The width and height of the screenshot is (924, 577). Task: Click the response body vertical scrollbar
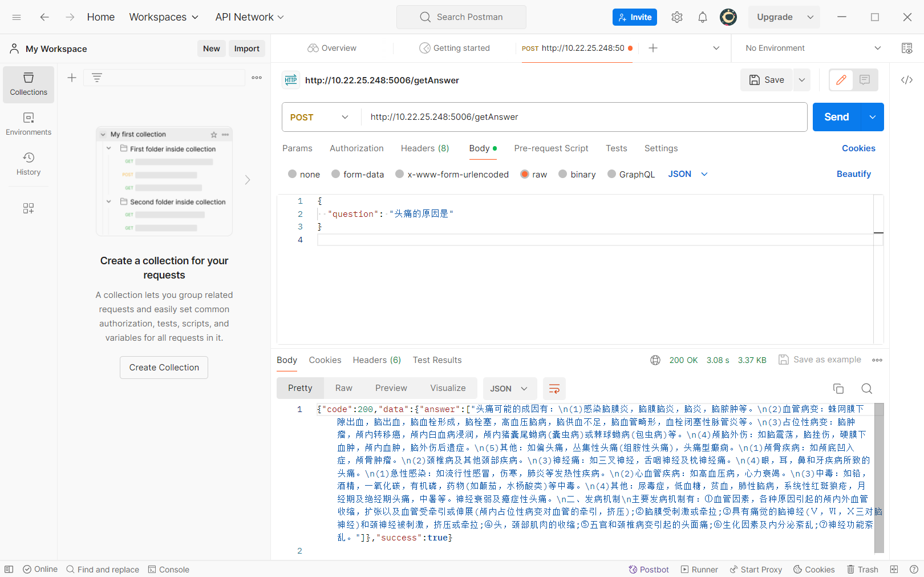click(879, 478)
